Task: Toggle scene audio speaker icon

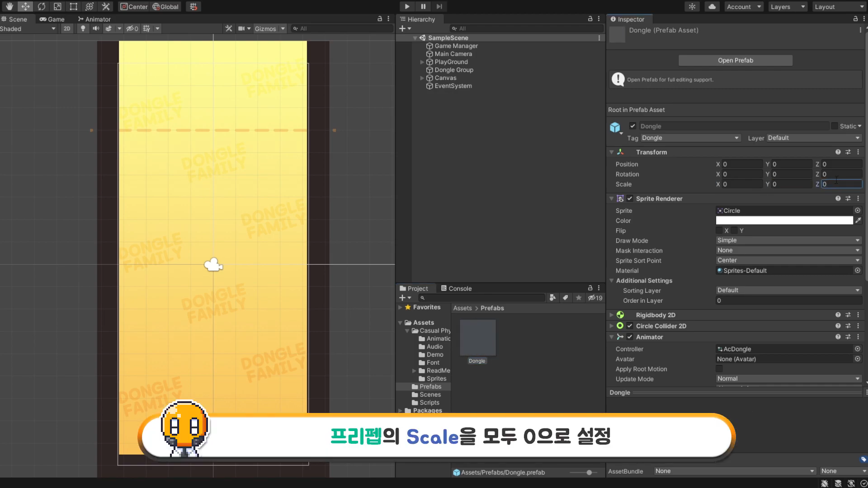Action: click(95, 28)
